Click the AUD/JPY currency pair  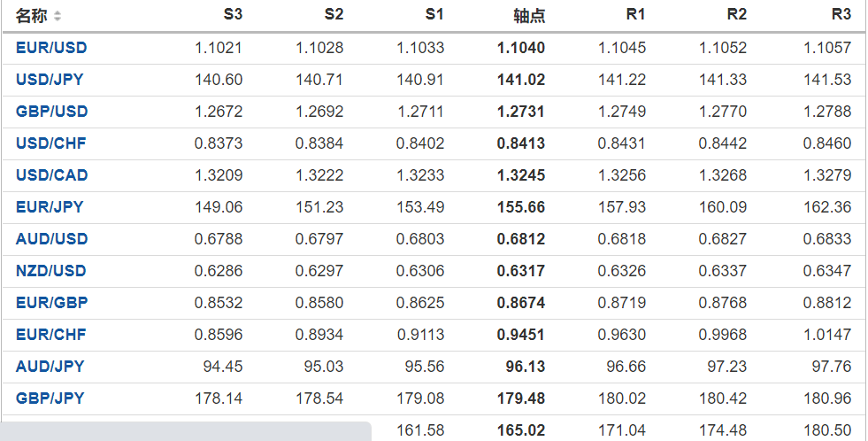tap(50, 367)
